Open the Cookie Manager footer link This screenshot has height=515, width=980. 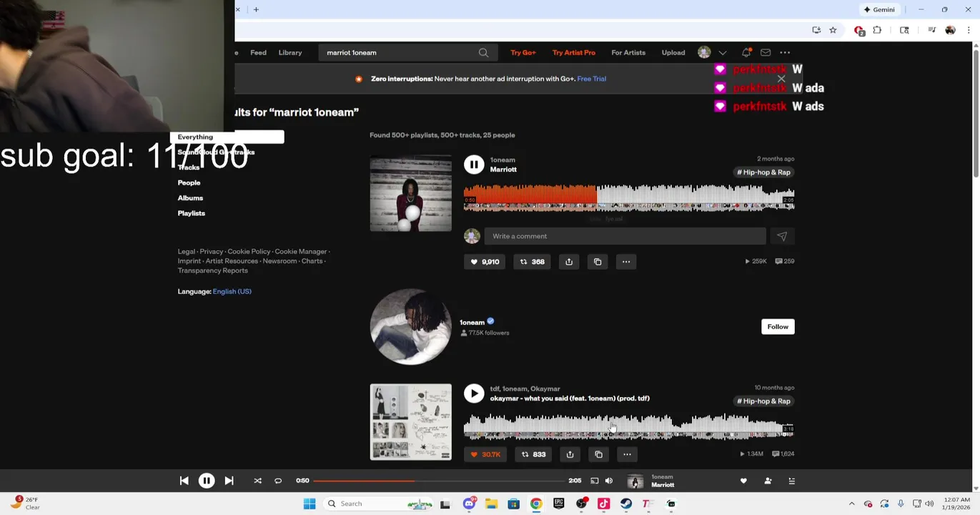(300, 252)
